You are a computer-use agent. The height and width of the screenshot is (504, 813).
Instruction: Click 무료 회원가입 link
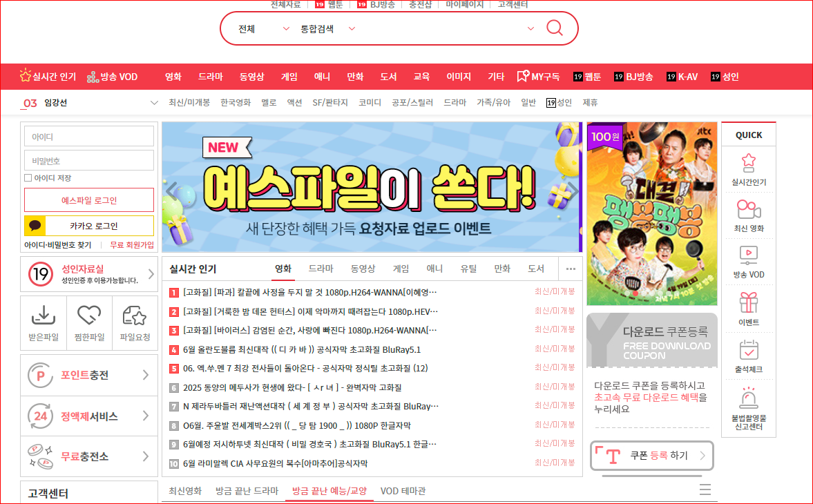[x=132, y=245]
